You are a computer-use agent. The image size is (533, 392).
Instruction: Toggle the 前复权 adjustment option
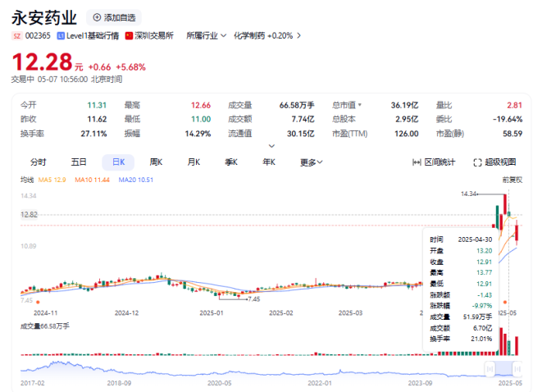pos(512,180)
